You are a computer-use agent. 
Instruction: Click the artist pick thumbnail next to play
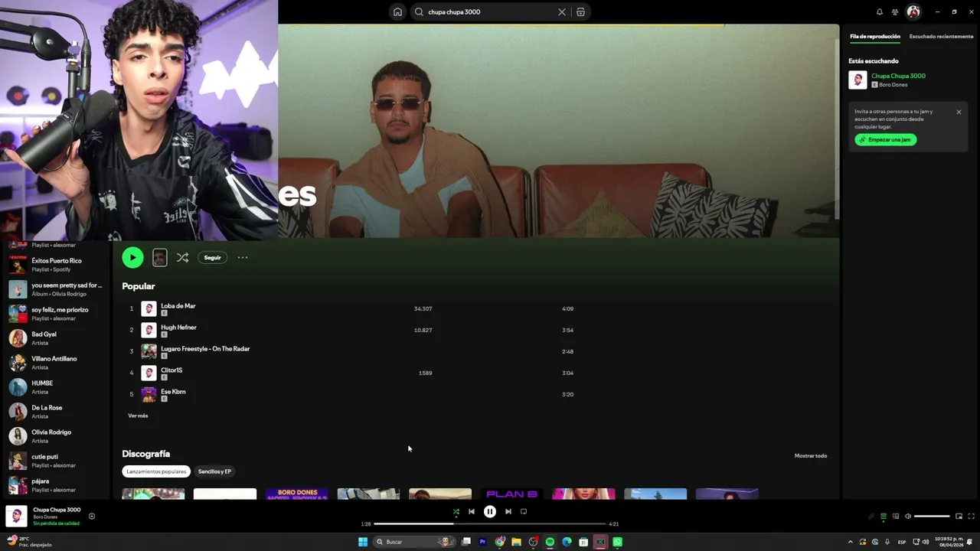click(x=159, y=258)
